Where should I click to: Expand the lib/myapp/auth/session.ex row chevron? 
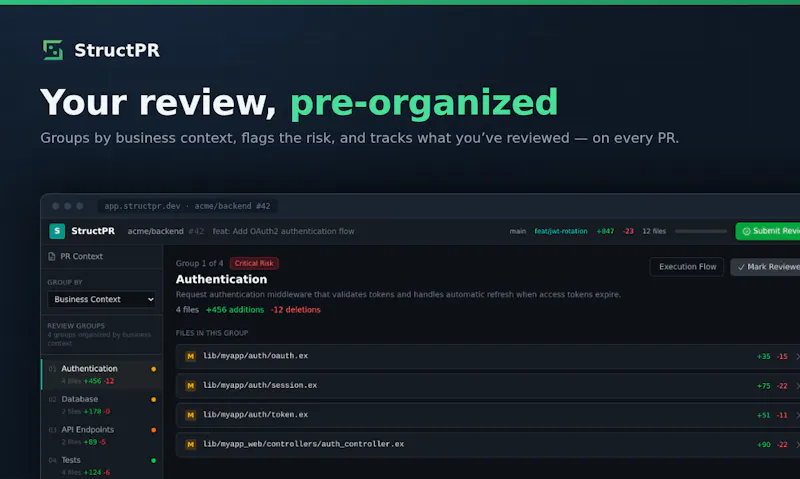click(x=797, y=386)
